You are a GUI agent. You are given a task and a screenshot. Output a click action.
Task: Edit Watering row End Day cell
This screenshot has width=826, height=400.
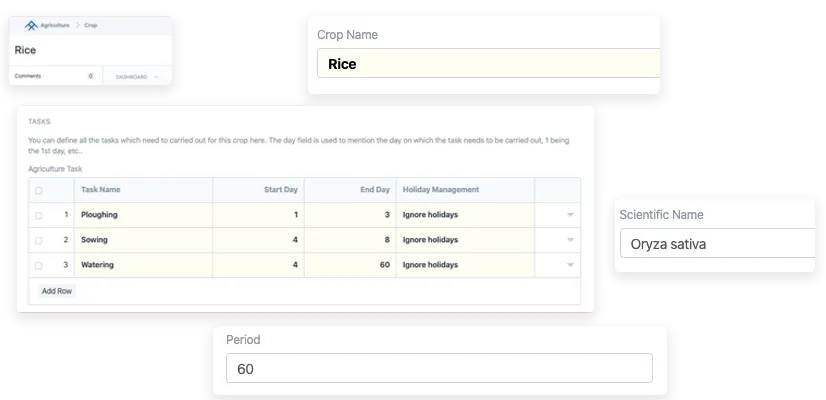[x=350, y=265]
